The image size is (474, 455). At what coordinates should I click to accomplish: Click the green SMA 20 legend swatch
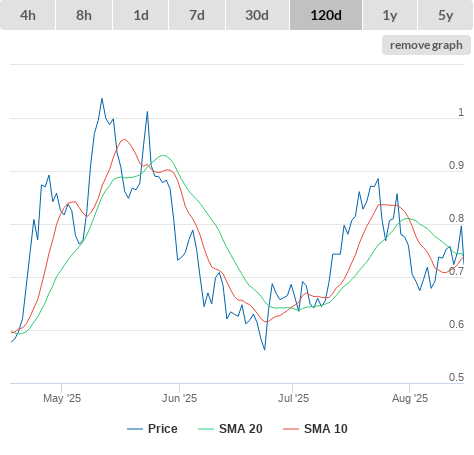[x=206, y=429]
